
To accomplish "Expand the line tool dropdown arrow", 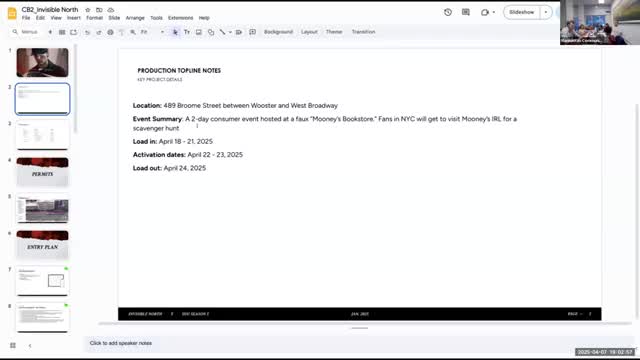I will coord(230,32).
